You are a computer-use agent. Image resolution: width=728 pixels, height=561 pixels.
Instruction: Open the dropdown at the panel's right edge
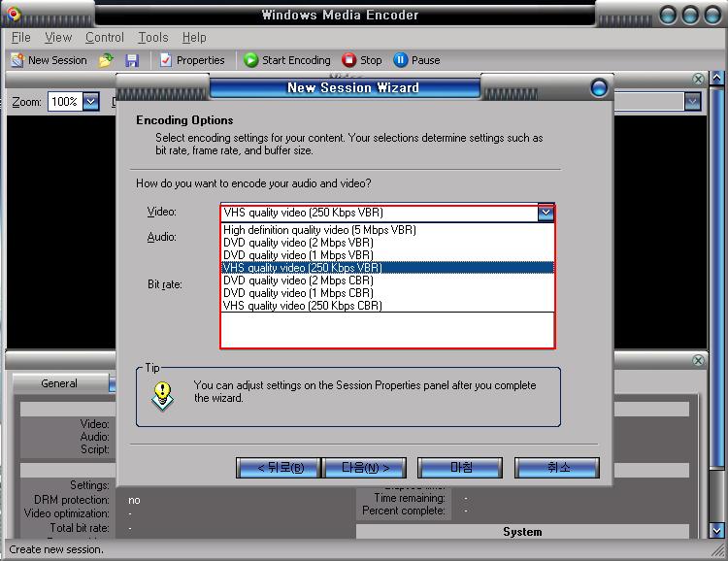pos(692,101)
